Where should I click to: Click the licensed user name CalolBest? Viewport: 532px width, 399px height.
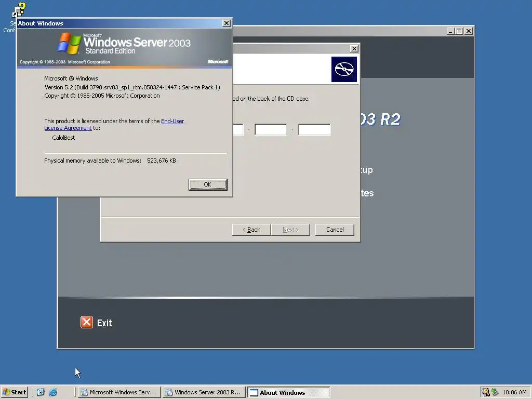coord(63,138)
